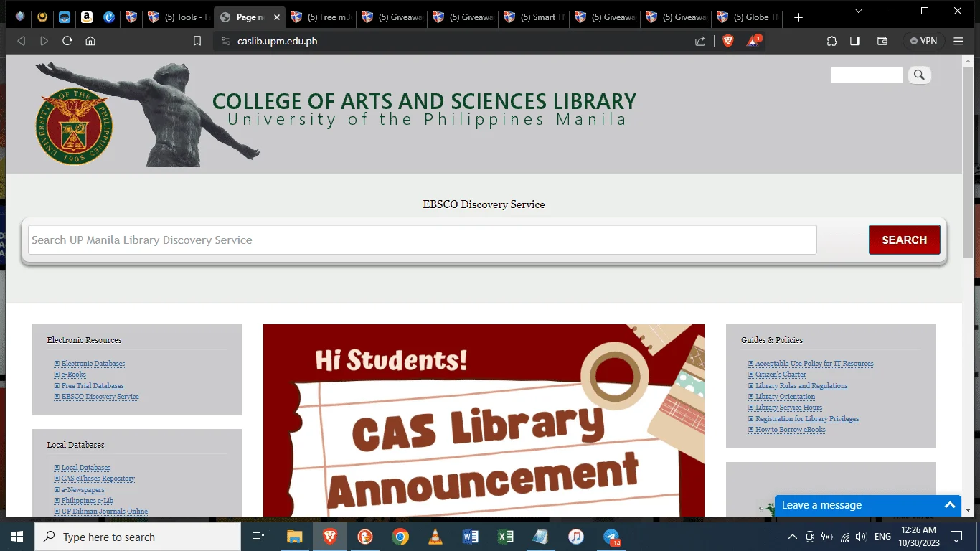980x551 pixels.
Task: Show hidden tray icons chevron
Action: (x=793, y=537)
